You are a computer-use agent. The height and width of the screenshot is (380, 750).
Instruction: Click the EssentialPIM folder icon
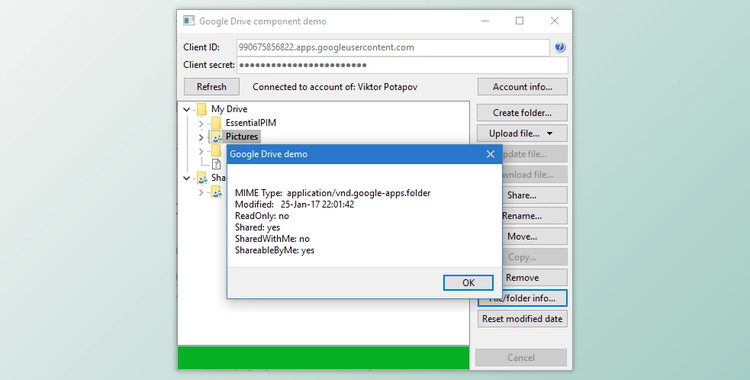(216, 123)
